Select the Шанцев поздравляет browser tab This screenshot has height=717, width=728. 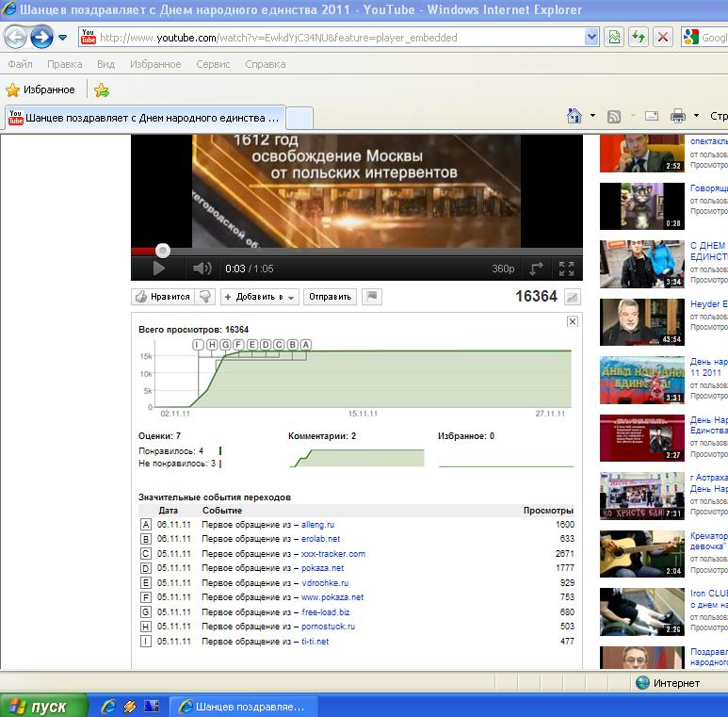[145, 118]
